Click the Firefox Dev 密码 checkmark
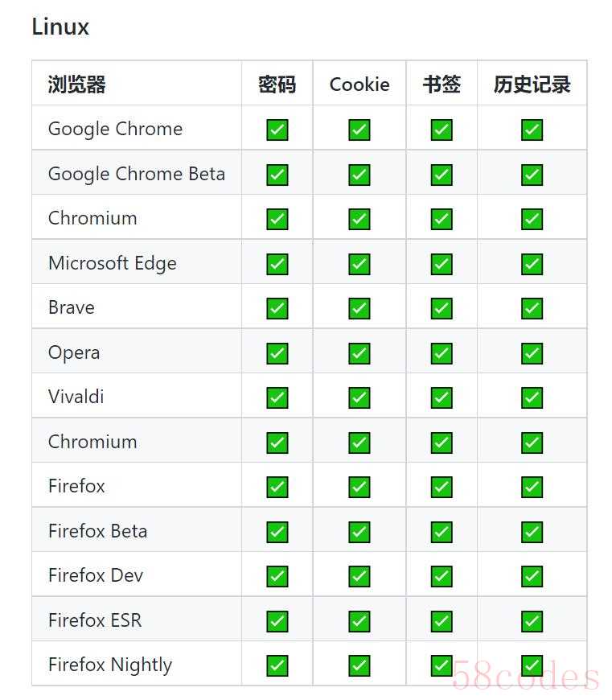Image resolution: width=612 pixels, height=700 pixels. pos(277,576)
